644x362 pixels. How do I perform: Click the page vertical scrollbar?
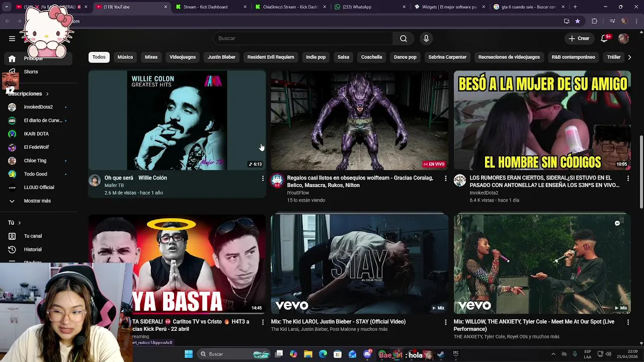[x=641, y=171]
